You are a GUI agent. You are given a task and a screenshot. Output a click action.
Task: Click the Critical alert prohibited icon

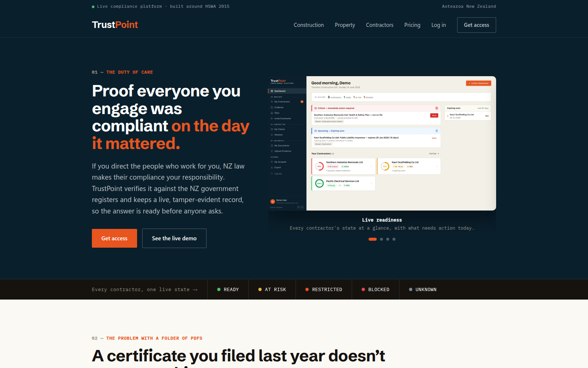point(315,108)
